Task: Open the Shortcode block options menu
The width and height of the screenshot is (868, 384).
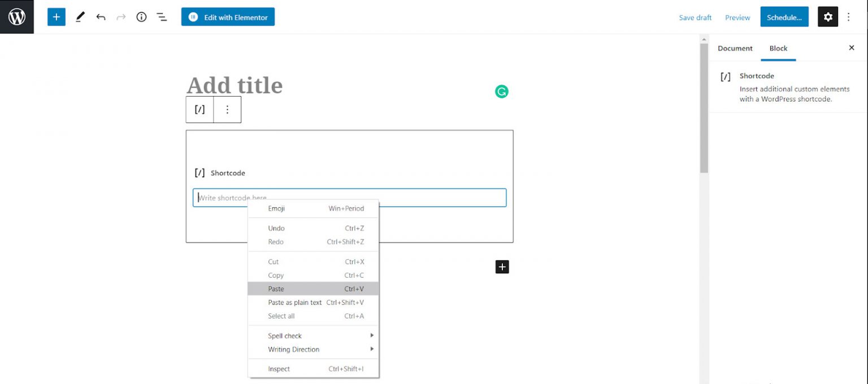Action: (x=227, y=110)
